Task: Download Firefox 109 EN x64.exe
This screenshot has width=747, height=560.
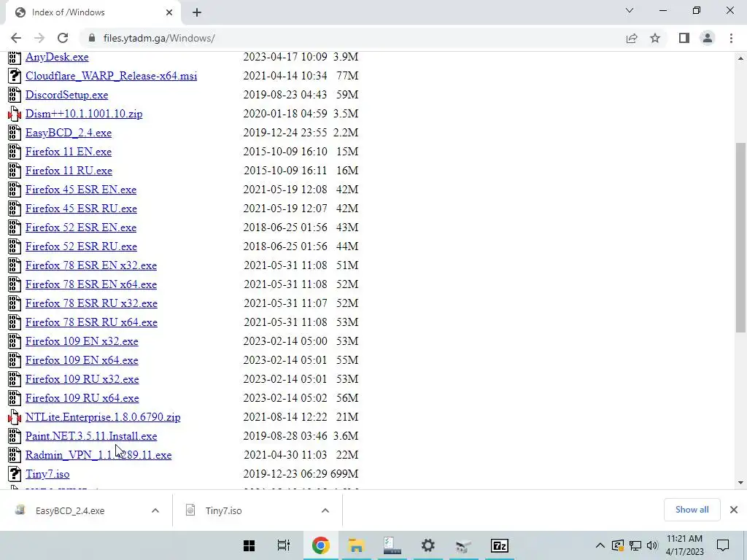Action: point(82,360)
